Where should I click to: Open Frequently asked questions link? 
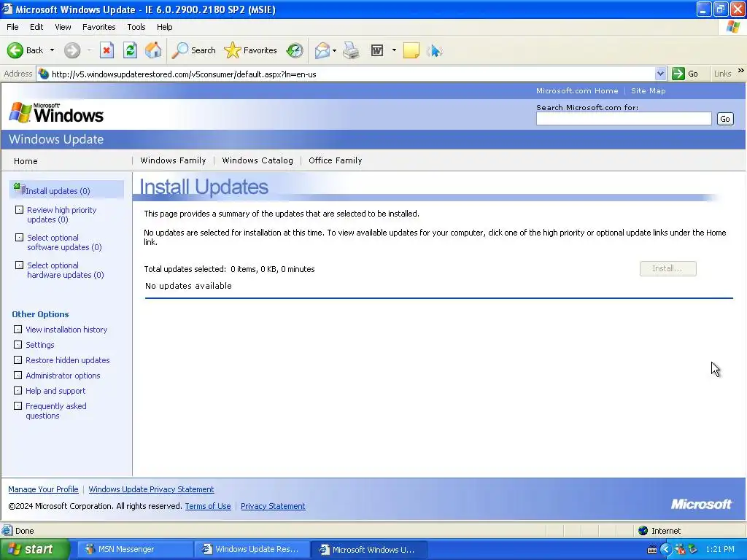point(55,411)
